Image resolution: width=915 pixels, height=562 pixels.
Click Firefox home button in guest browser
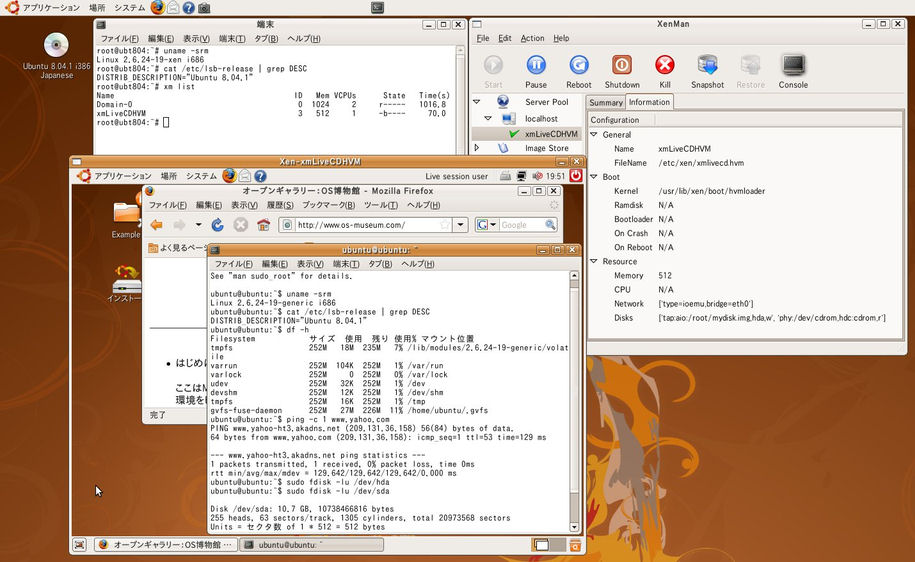click(x=264, y=225)
